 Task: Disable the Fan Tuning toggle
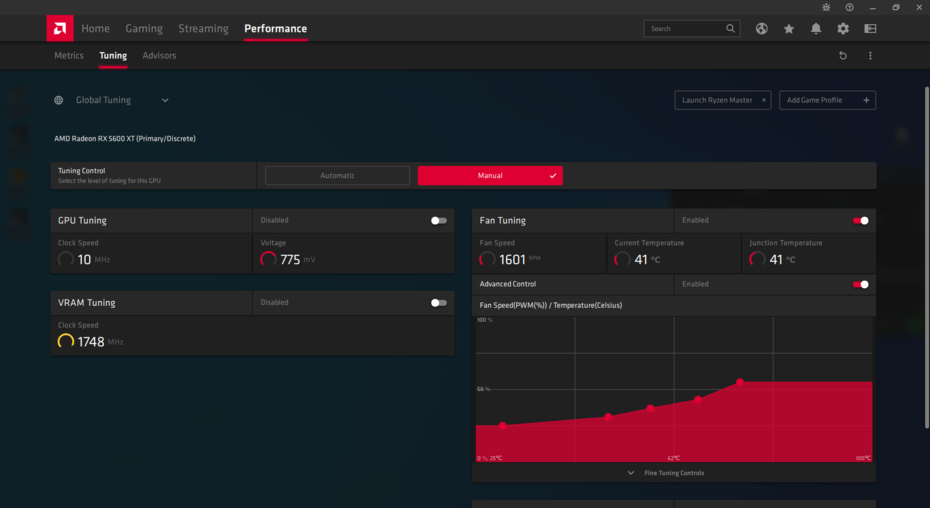(860, 220)
